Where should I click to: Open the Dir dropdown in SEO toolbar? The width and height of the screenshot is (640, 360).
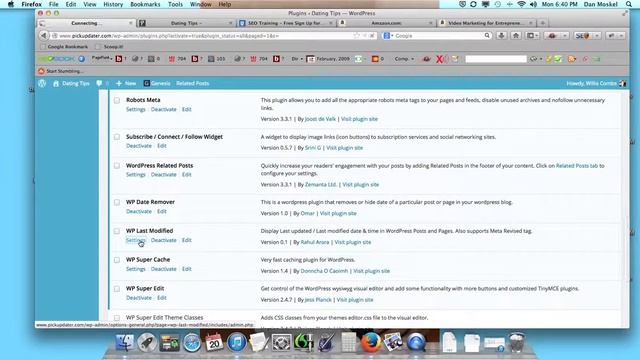tap(297, 59)
